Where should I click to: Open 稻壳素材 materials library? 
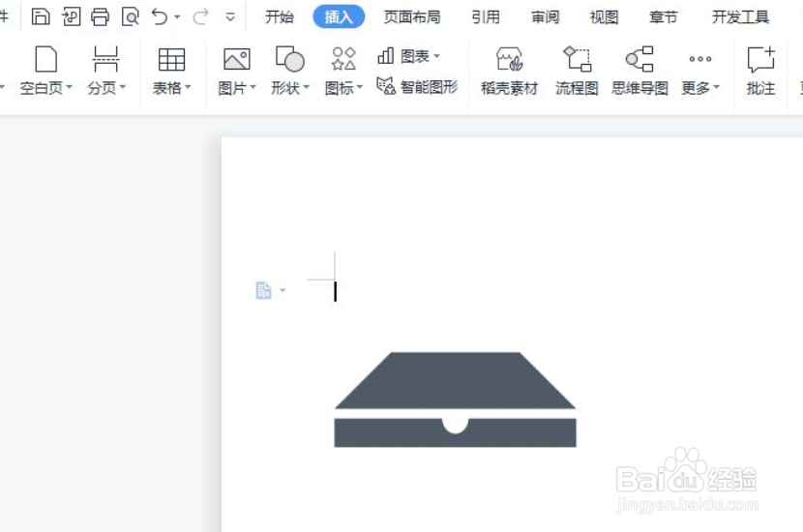coord(509,72)
